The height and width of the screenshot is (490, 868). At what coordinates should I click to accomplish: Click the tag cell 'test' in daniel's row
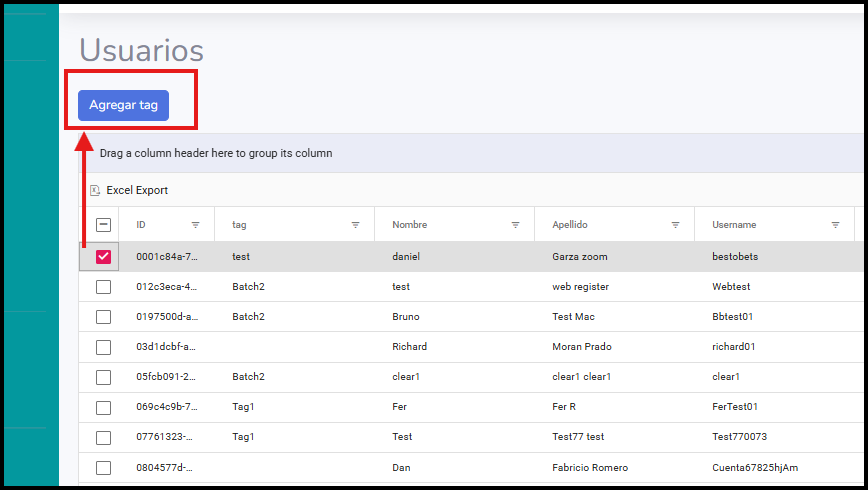click(x=241, y=257)
